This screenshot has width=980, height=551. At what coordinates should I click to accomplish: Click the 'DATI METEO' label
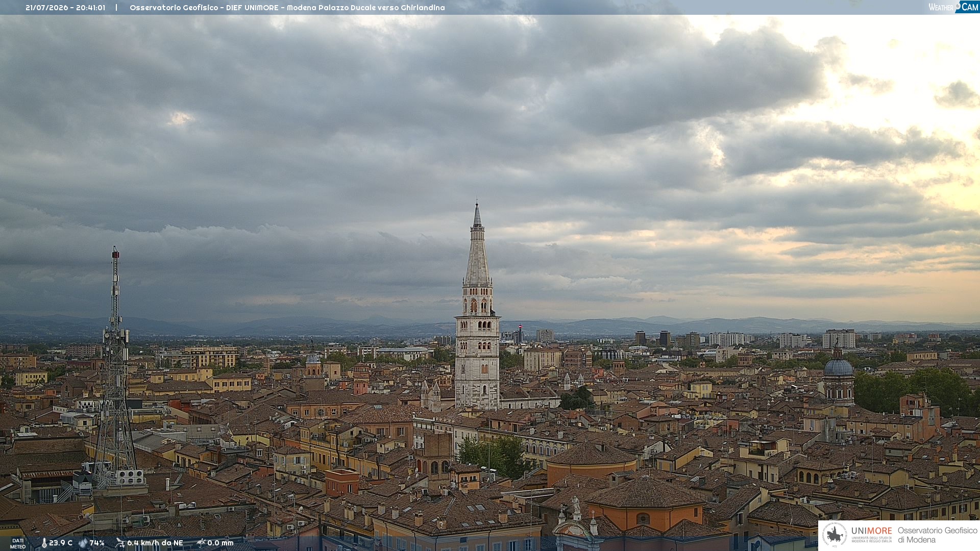click(x=18, y=544)
